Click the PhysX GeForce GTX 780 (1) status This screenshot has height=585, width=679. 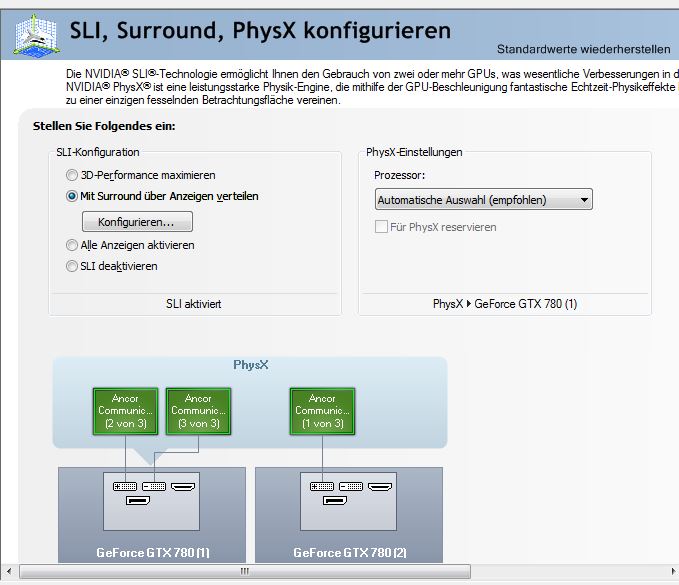505,304
